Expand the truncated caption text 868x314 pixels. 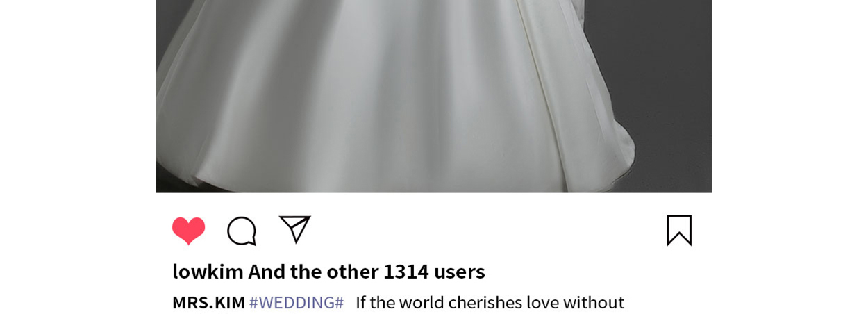pos(490,302)
